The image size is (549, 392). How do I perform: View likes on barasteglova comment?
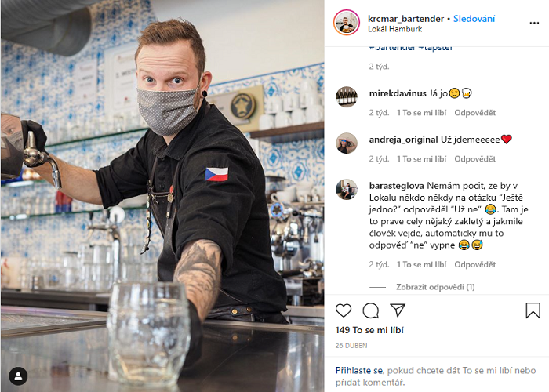[x=422, y=265]
